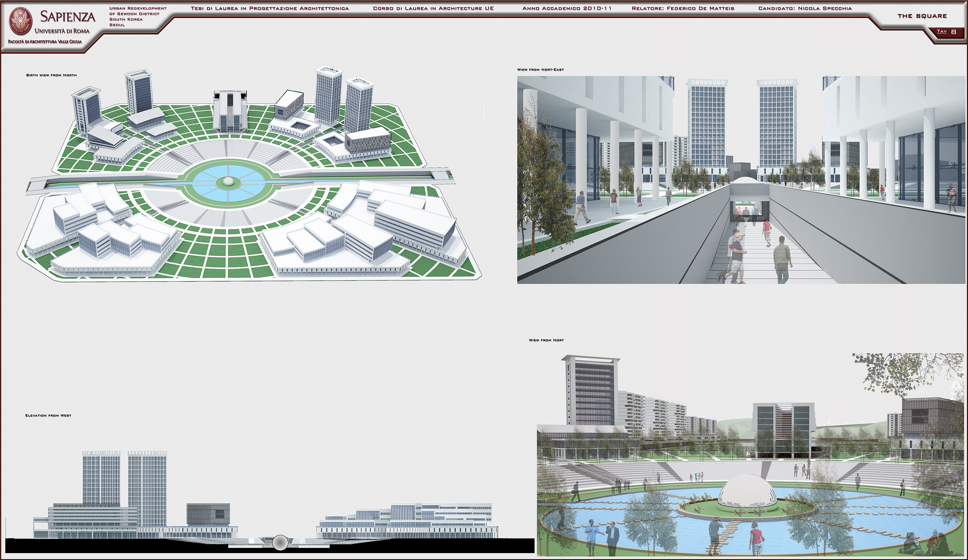Viewport: 968px width, 560px height.
Task: Click "Facoltà di Architettura Valle Giulia" text
Action: coord(45,41)
